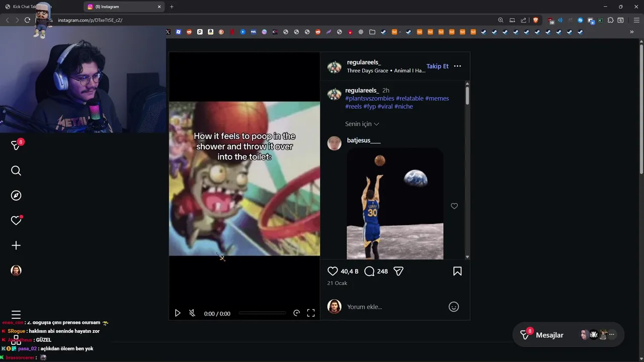Like batjesus___ comment with small heart

click(x=454, y=206)
